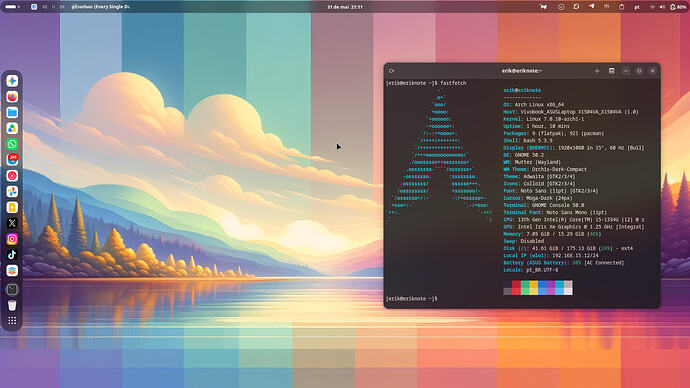Click the tray icon between Telegram and the clipboard
Image resolution: width=690 pixels, height=388 pixels.
[x=607, y=6]
